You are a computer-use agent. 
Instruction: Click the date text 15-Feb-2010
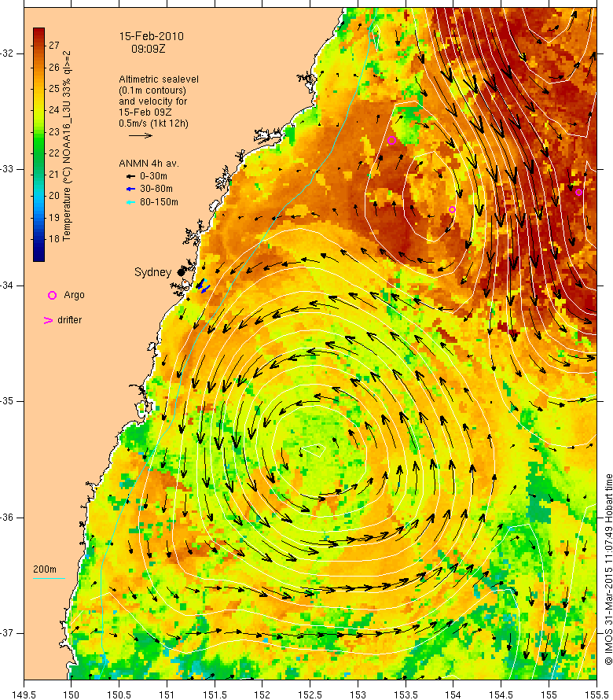tap(151, 36)
